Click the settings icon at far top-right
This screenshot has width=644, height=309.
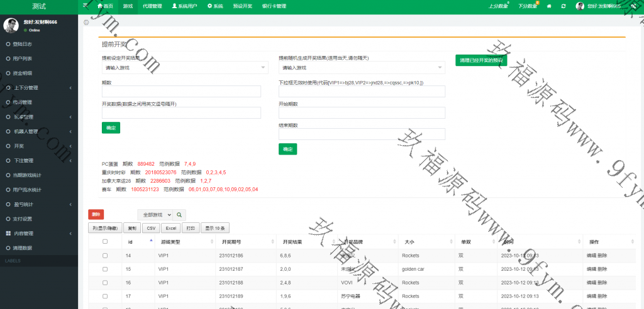[633, 6]
